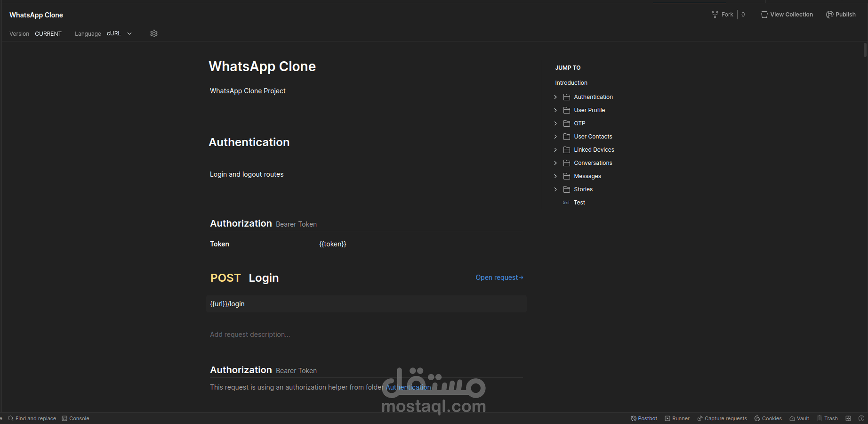Click the Linked Devices folder icon
This screenshot has width=868, height=424.
[567, 150]
